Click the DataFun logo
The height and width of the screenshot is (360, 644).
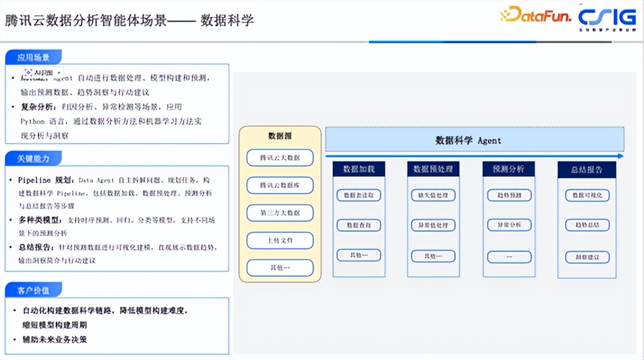pos(535,15)
